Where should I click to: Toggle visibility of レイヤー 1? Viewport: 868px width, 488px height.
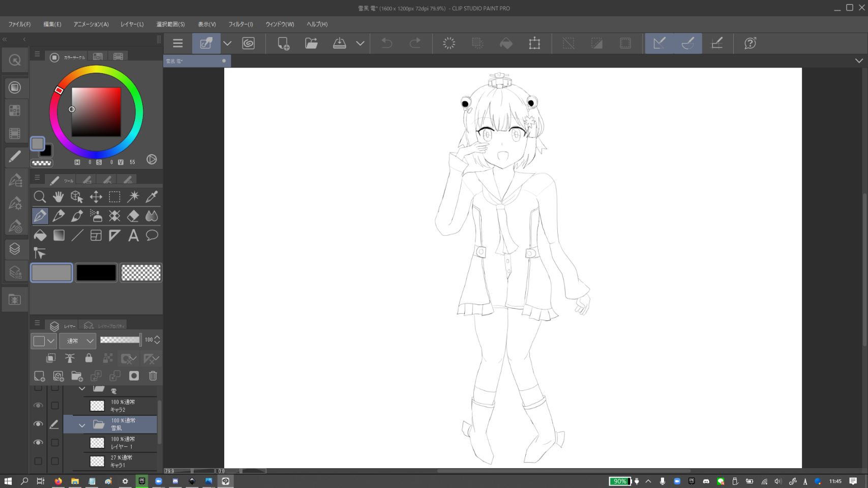38,443
